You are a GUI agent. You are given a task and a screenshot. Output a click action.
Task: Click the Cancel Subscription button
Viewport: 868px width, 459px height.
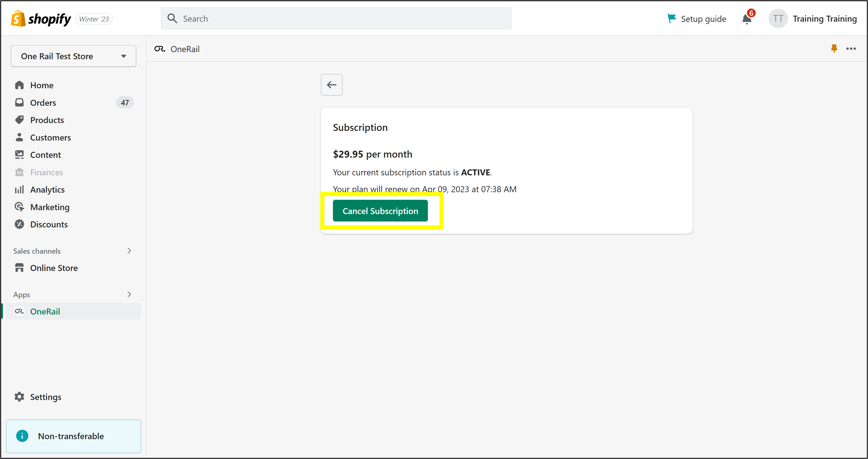tap(380, 211)
